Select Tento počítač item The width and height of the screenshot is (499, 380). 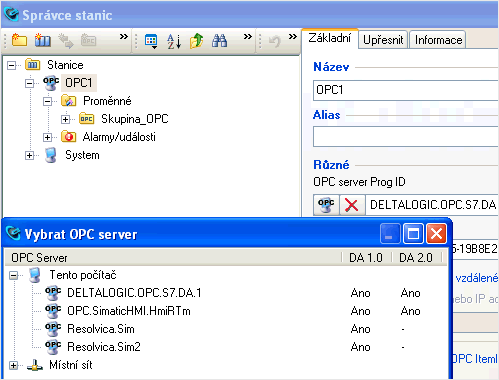point(83,275)
